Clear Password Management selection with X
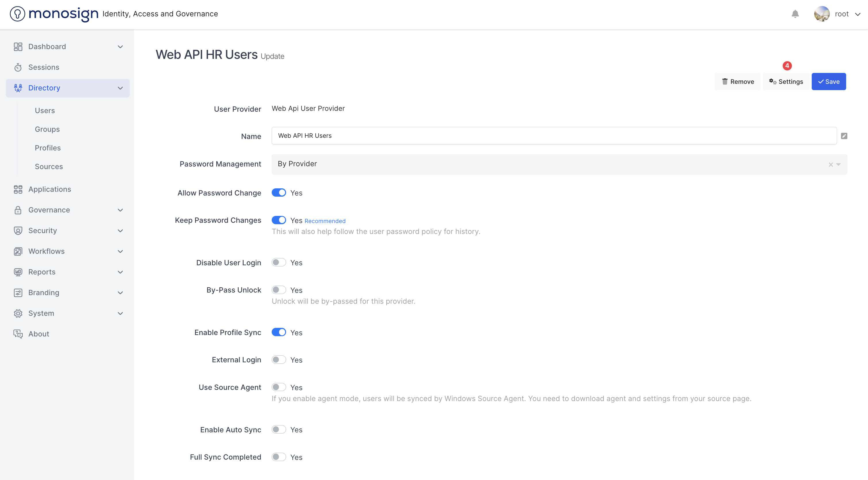The height and width of the screenshot is (480, 868). (x=831, y=164)
